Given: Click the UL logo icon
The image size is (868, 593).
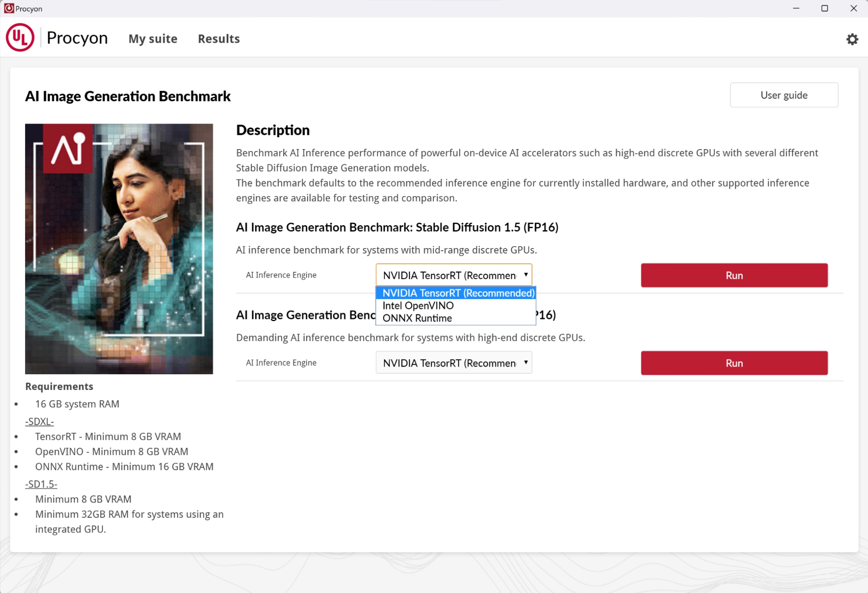Looking at the screenshot, I should coord(20,37).
